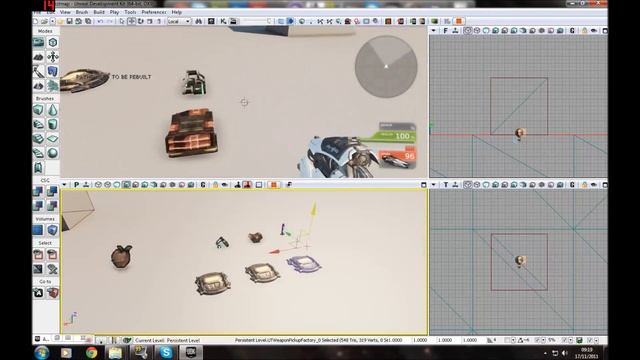The width and height of the screenshot is (640, 360).
Task: Click the Build All icon
Action: tap(435, 21)
